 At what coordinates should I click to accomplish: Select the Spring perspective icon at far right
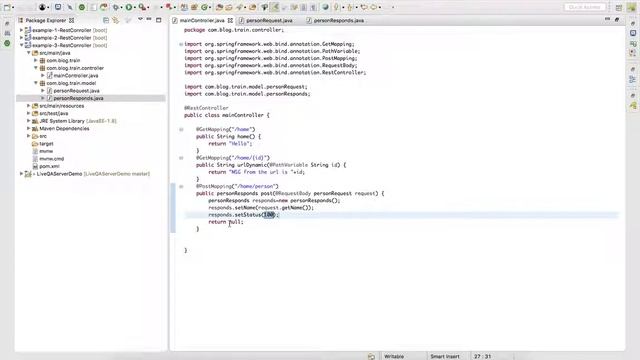[632, 7]
